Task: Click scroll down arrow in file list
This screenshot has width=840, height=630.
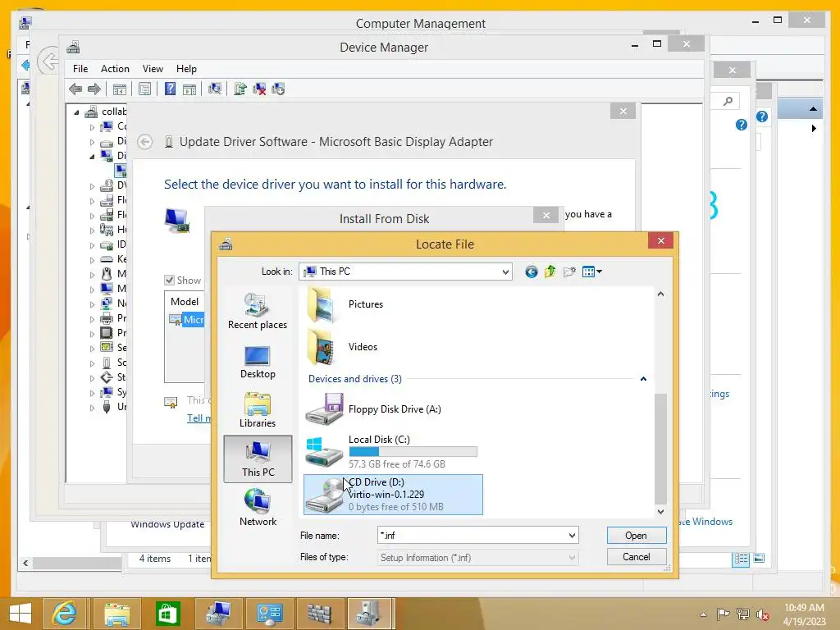Action: tap(660, 511)
